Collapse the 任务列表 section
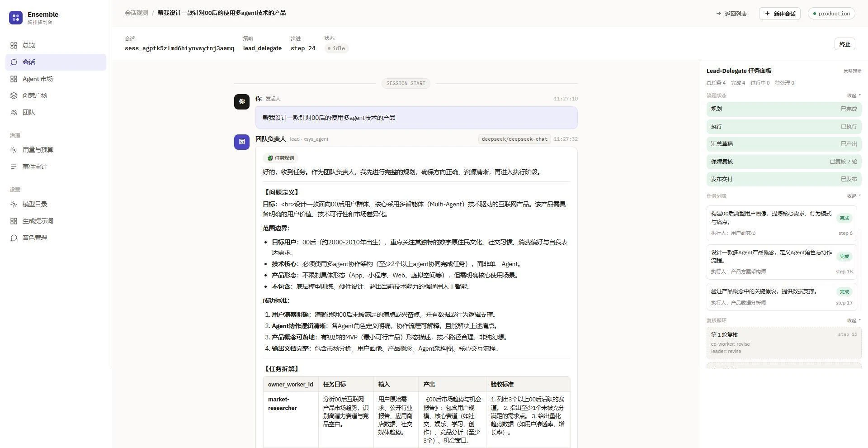Screen dimensions: 868x448 click(854, 196)
